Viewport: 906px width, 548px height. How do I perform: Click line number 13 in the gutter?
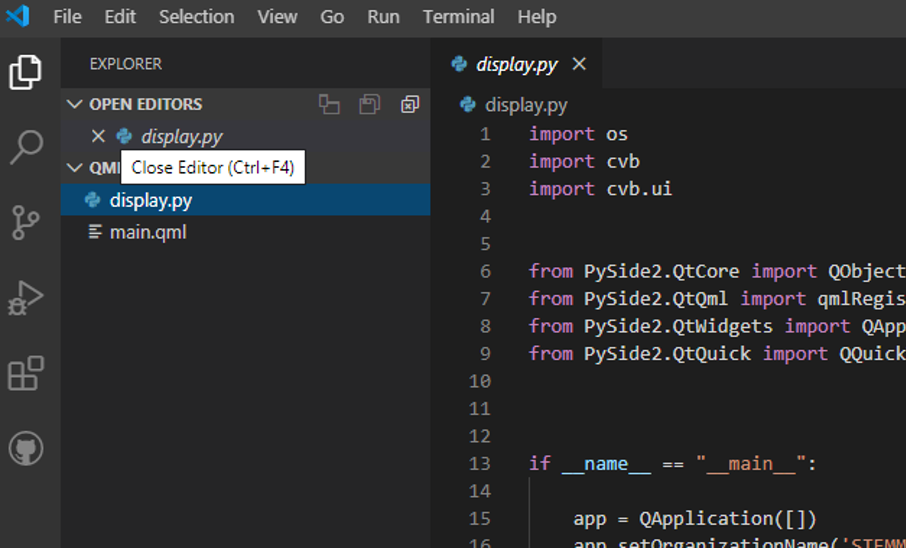[x=480, y=463]
